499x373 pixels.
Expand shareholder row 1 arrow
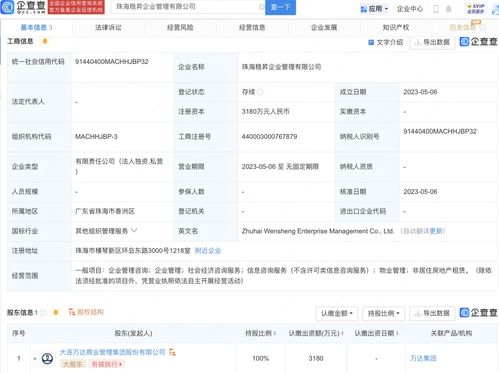[x=35, y=359]
